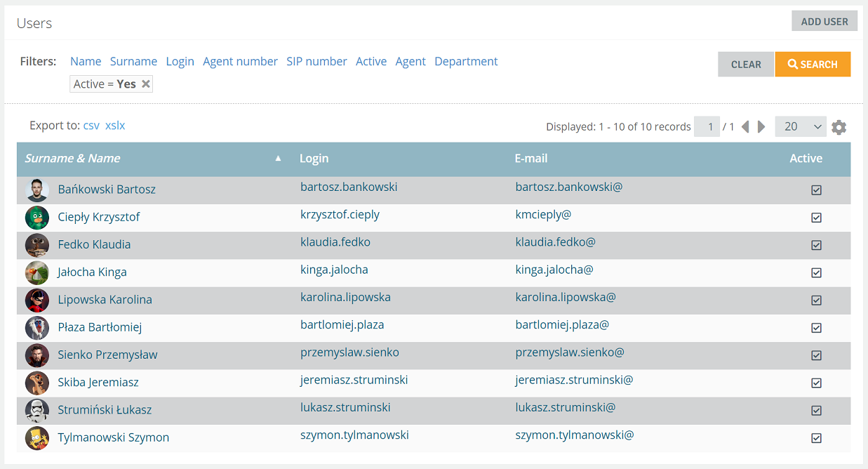Go to previous page arrow
Viewport: 868px width, 469px height.
(x=745, y=127)
